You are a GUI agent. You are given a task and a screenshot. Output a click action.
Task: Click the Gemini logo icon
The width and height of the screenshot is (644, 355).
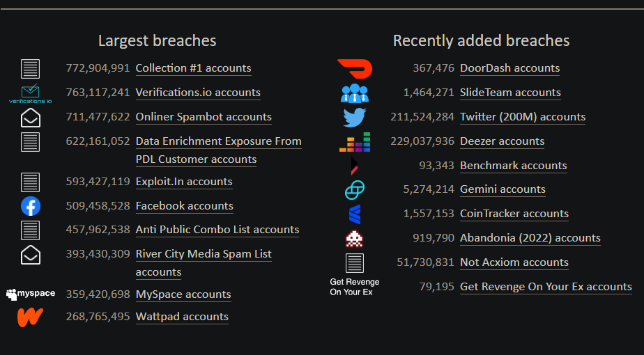(355, 189)
